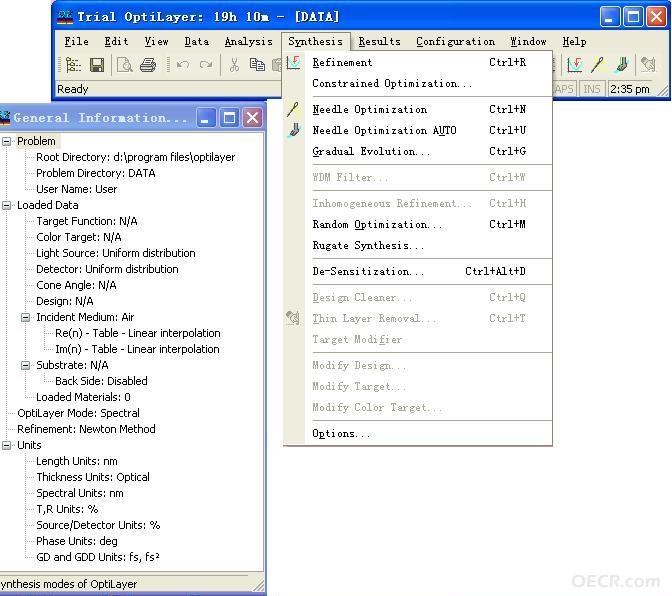Select Needle Optimization AUTO entry
This screenshot has width=672, height=596.
418,130
